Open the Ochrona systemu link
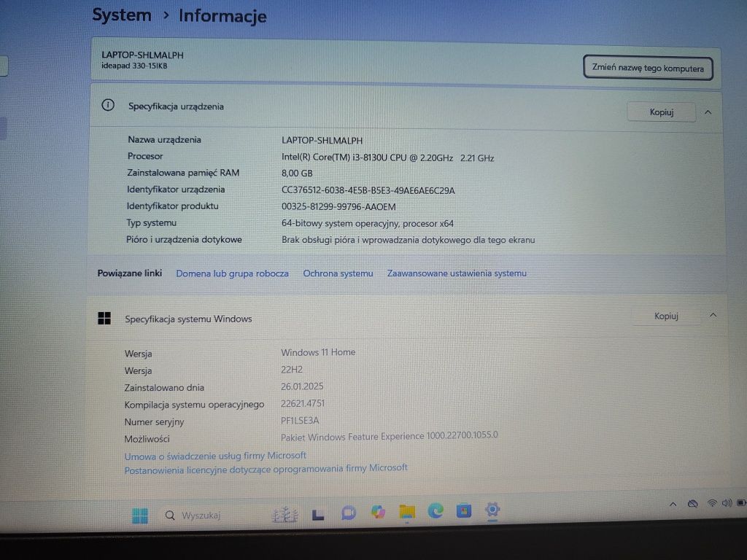This screenshot has width=747, height=560. [x=338, y=273]
